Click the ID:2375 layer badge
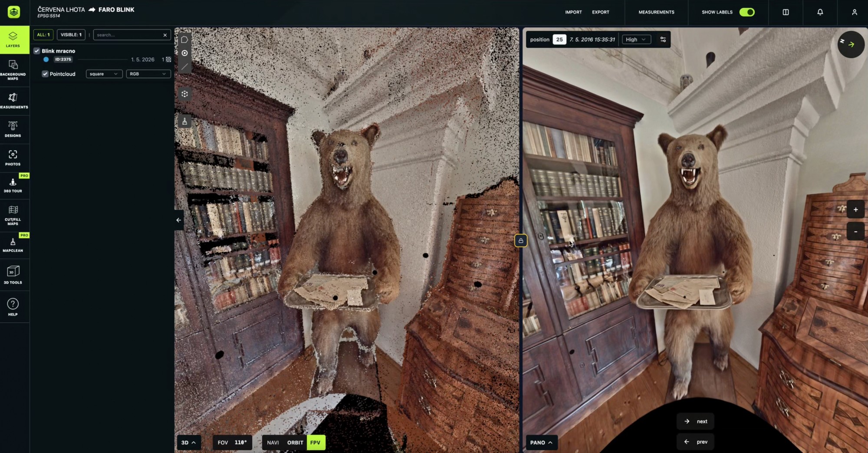Viewport: 868px width, 453px height. 63,59
